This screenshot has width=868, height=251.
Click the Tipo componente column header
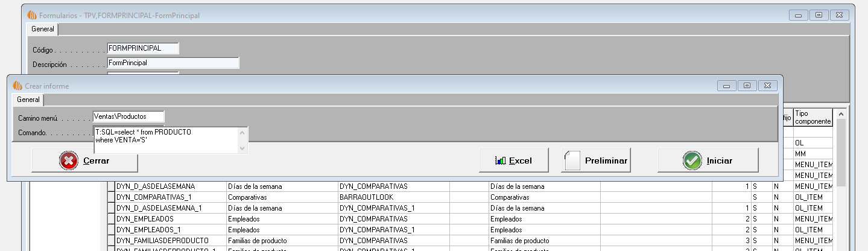812,117
